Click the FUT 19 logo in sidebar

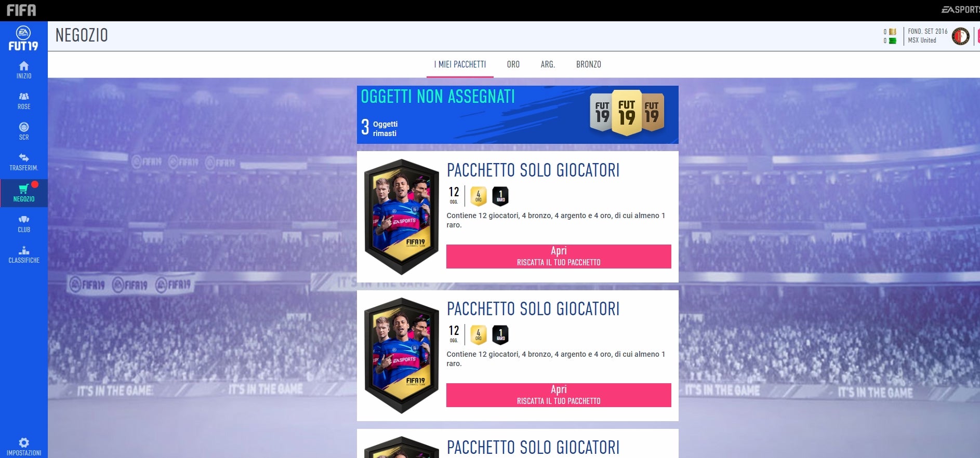tap(23, 38)
